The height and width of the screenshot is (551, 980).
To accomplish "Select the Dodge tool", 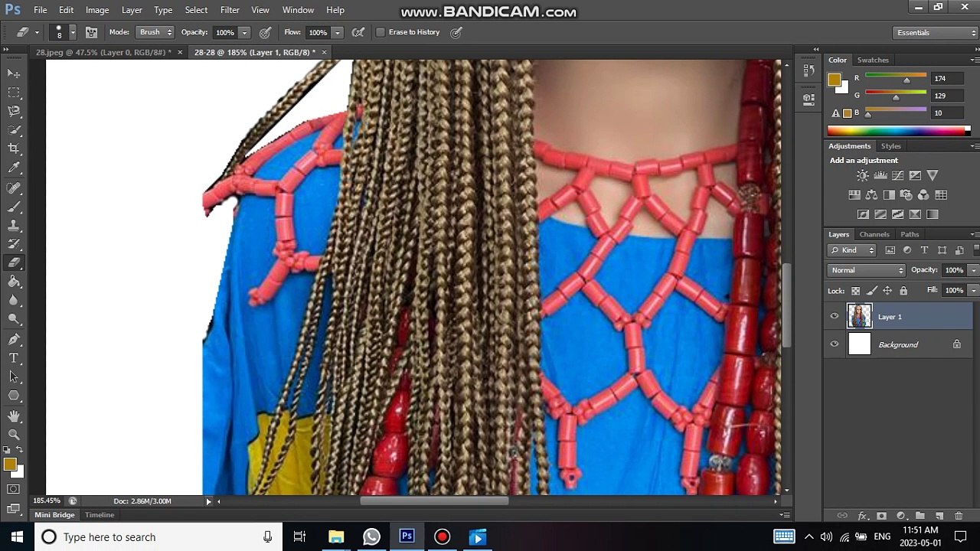I will 14,319.
